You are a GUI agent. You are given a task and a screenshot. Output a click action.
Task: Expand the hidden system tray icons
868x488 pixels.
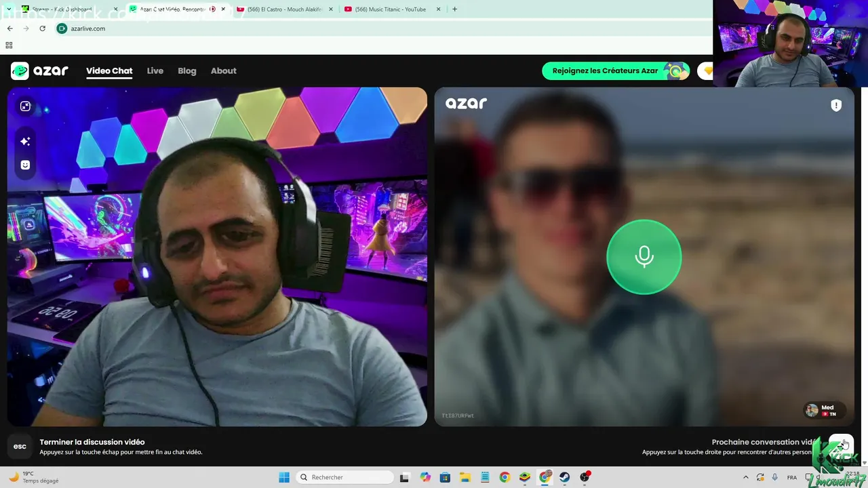point(746,477)
